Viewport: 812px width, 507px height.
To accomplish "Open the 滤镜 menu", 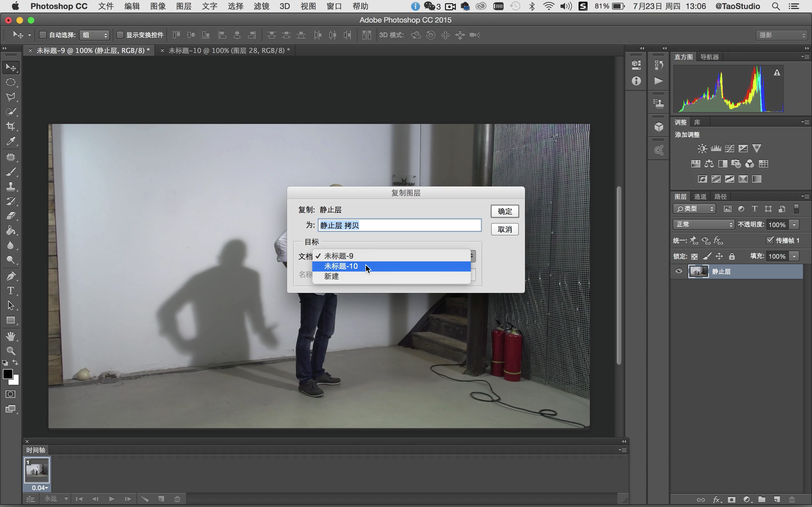I will (261, 6).
